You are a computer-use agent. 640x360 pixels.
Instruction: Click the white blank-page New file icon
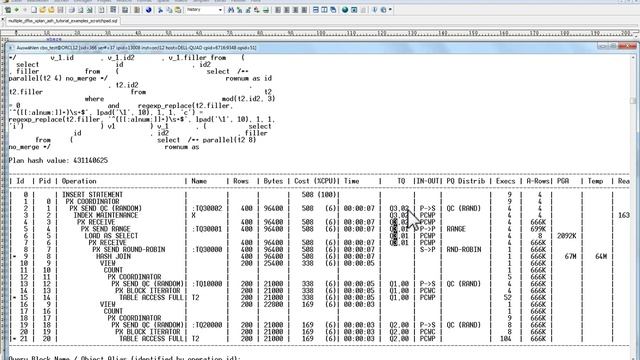tap(34, 9)
